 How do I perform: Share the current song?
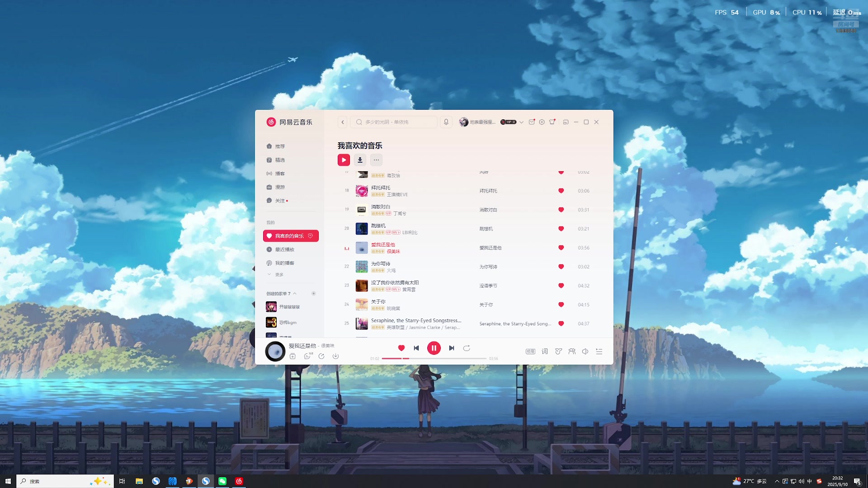tap(321, 356)
